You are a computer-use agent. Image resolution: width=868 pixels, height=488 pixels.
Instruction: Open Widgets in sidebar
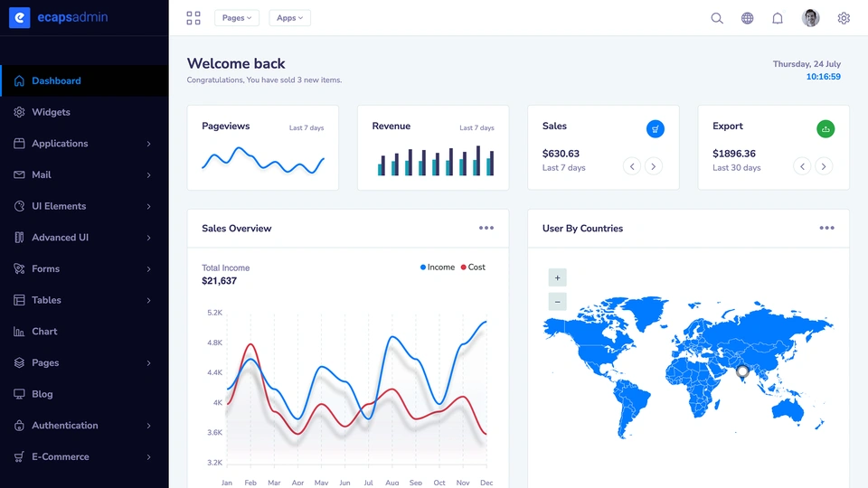(x=84, y=112)
